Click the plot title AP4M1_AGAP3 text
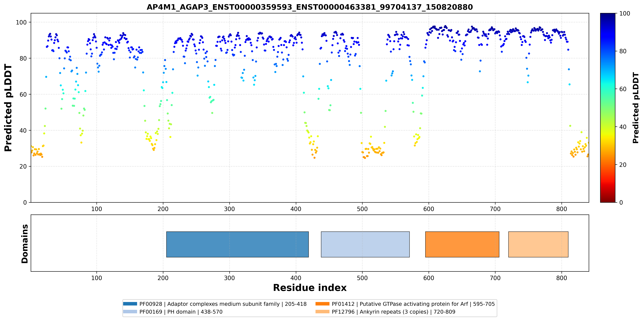 pos(310,7)
